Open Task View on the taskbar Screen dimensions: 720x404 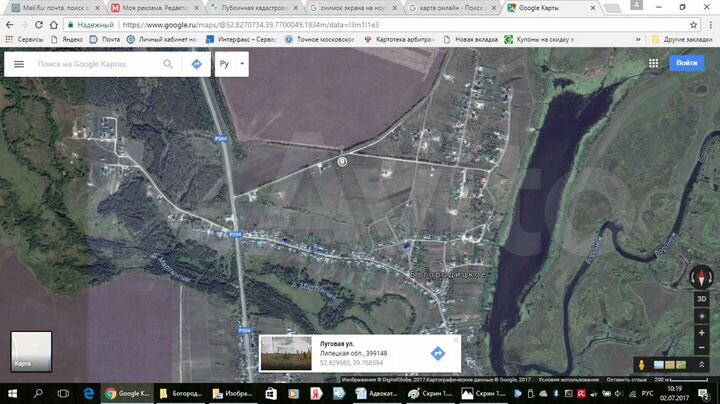pyautogui.click(x=63, y=393)
